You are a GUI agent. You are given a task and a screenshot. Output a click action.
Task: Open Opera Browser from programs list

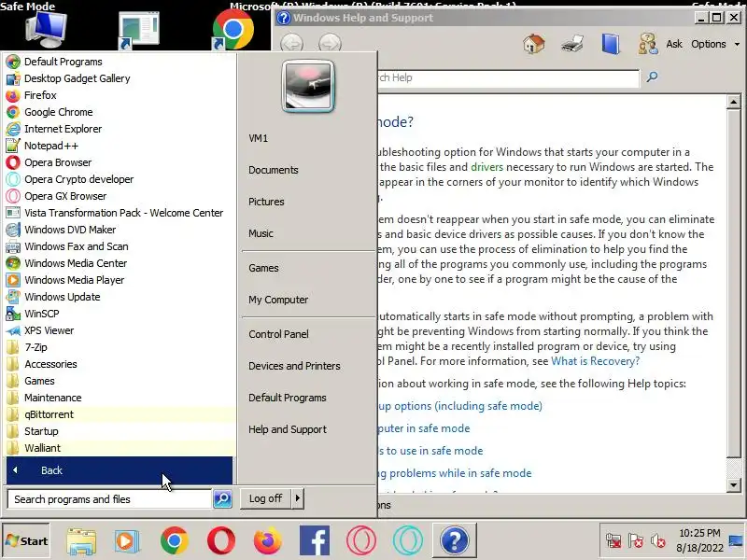[x=58, y=162]
